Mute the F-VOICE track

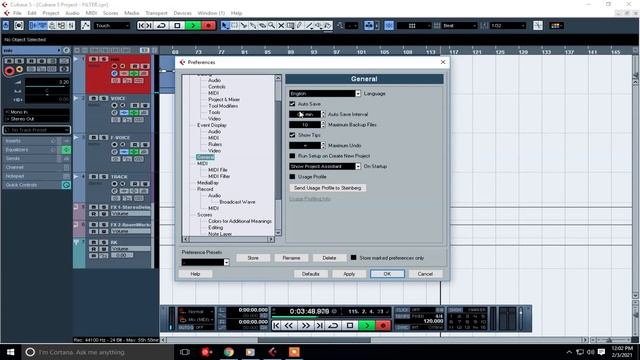tap(93, 138)
